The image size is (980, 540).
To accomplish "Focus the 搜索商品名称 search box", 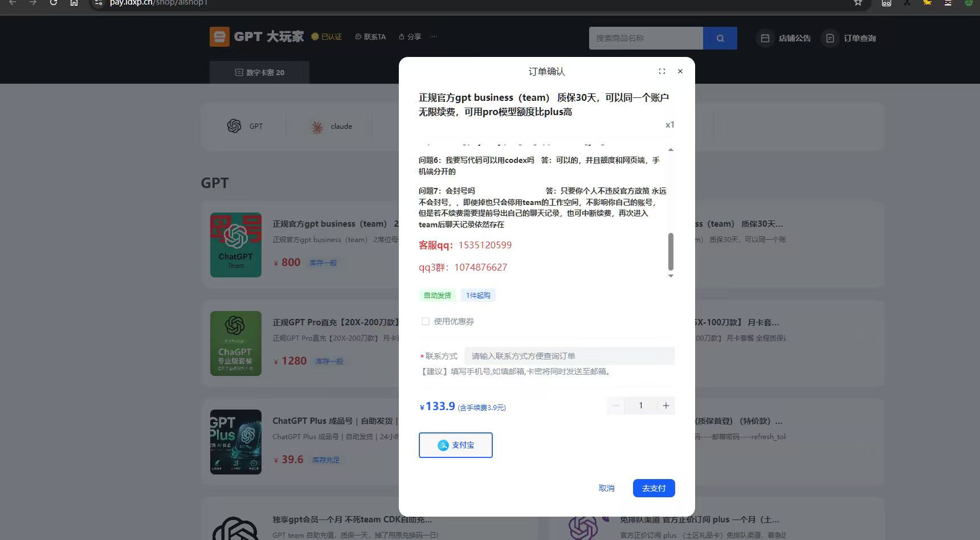I will click(x=646, y=38).
